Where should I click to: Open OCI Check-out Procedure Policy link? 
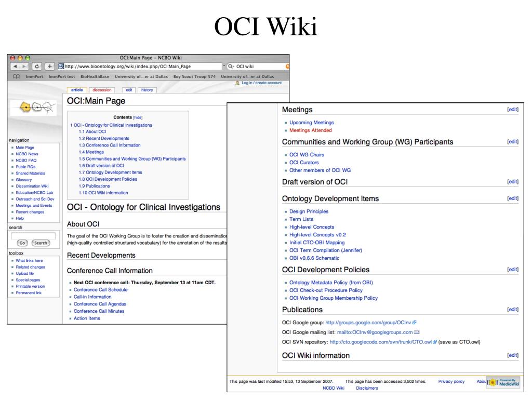coord(326,290)
